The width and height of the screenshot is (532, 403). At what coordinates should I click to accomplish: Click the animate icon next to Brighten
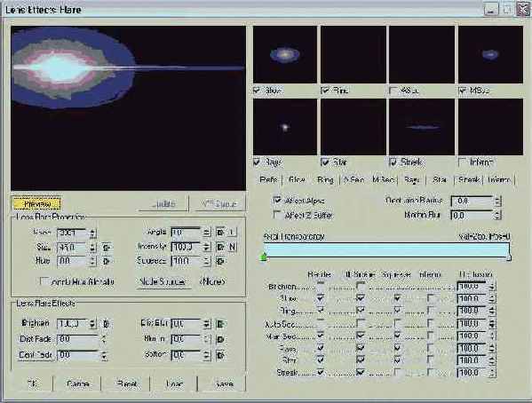tap(107, 324)
